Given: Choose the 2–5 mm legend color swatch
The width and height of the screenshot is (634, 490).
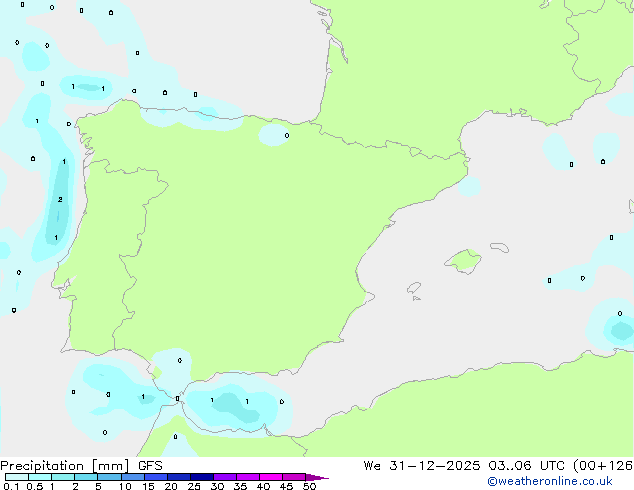Looking at the screenshot, I should pyautogui.click(x=86, y=477).
